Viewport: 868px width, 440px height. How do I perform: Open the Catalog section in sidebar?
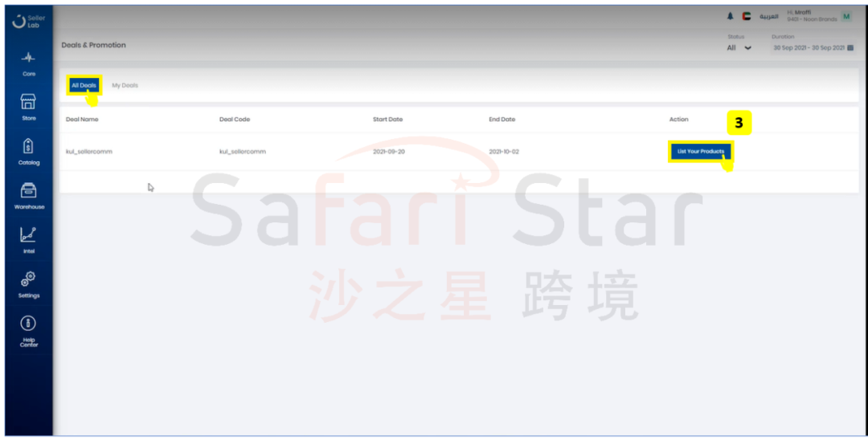coord(29,152)
